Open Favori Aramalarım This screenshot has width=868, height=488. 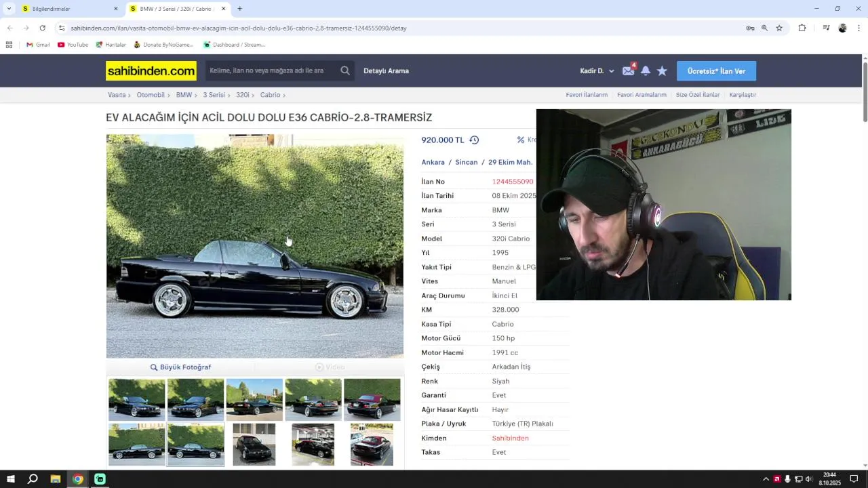(642, 95)
